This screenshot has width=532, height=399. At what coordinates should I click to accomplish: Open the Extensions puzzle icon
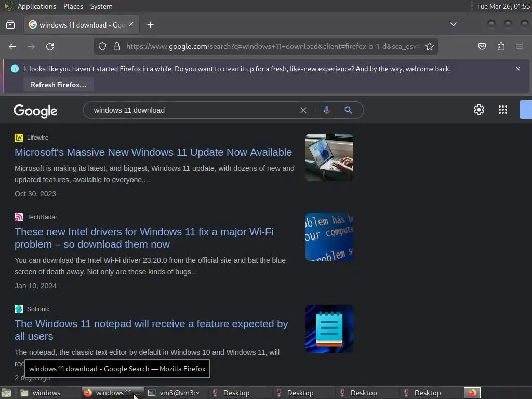pos(501,46)
